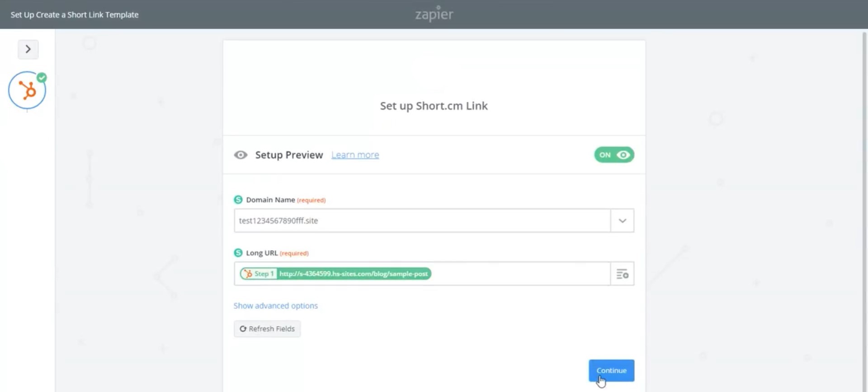
Task: Open the insert-field picker for Long URL
Action: [622, 274]
